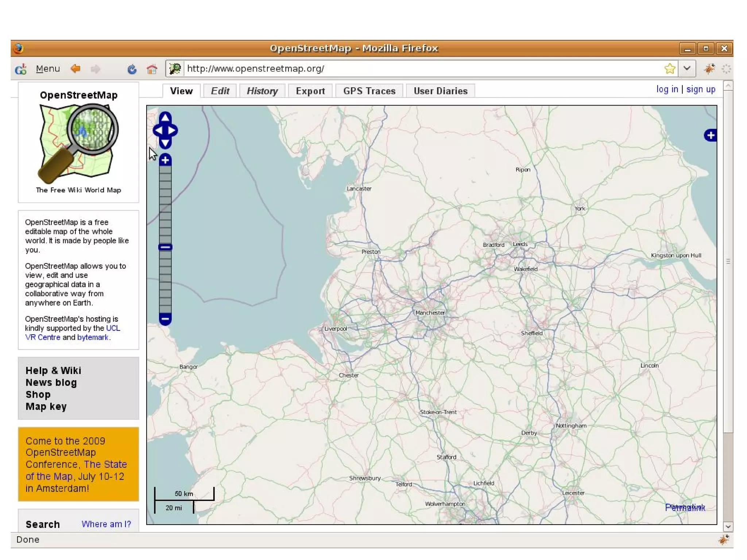The image size is (747, 560).
Task: Minimize the Firefox window
Action: click(x=688, y=49)
